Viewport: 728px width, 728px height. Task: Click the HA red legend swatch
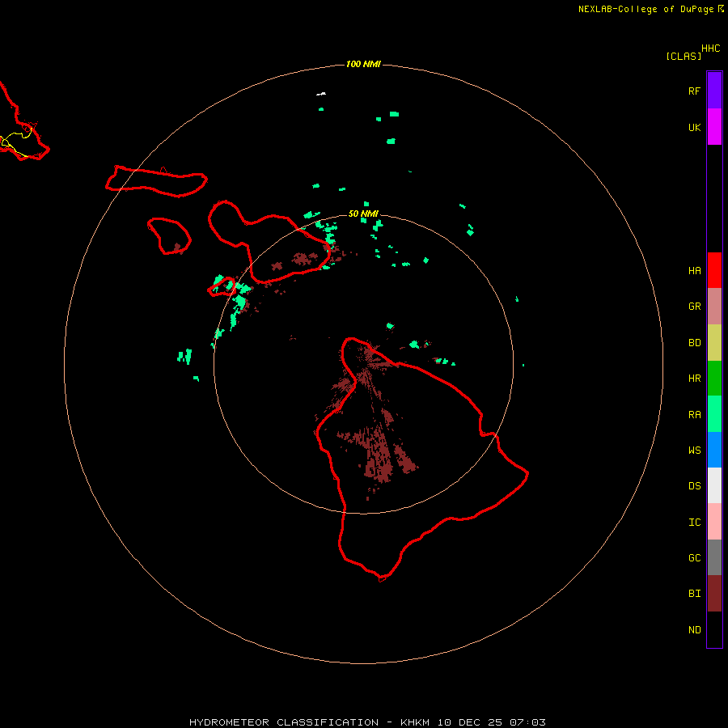click(x=714, y=270)
